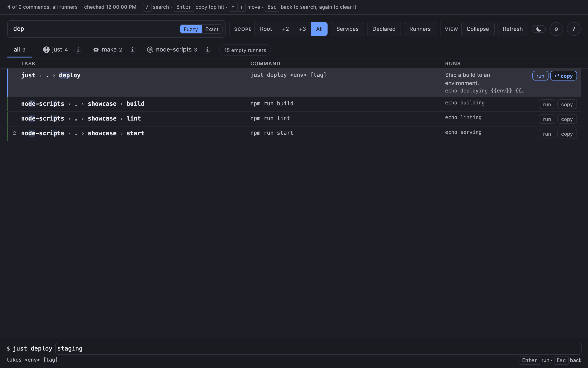This screenshot has height=368, width=588.
Task: Open settings via the gear icon
Action: tap(556, 29)
